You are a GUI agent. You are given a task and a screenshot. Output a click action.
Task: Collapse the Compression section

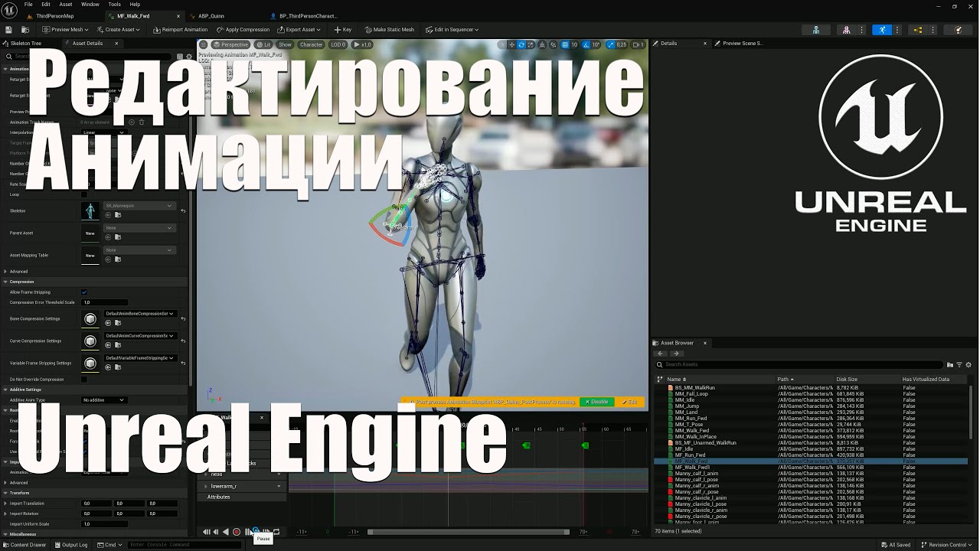click(5, 282)
